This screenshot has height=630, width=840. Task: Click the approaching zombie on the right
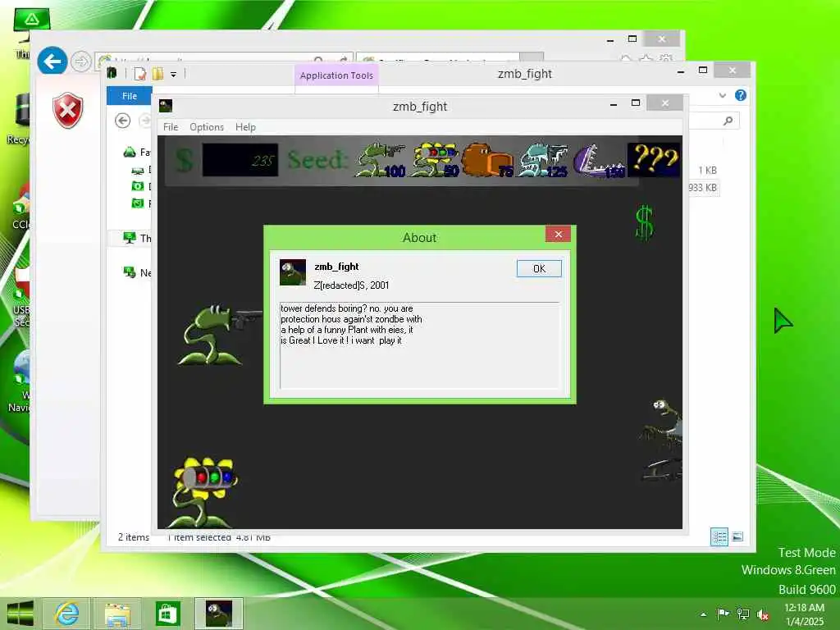(x=662, y=440)
